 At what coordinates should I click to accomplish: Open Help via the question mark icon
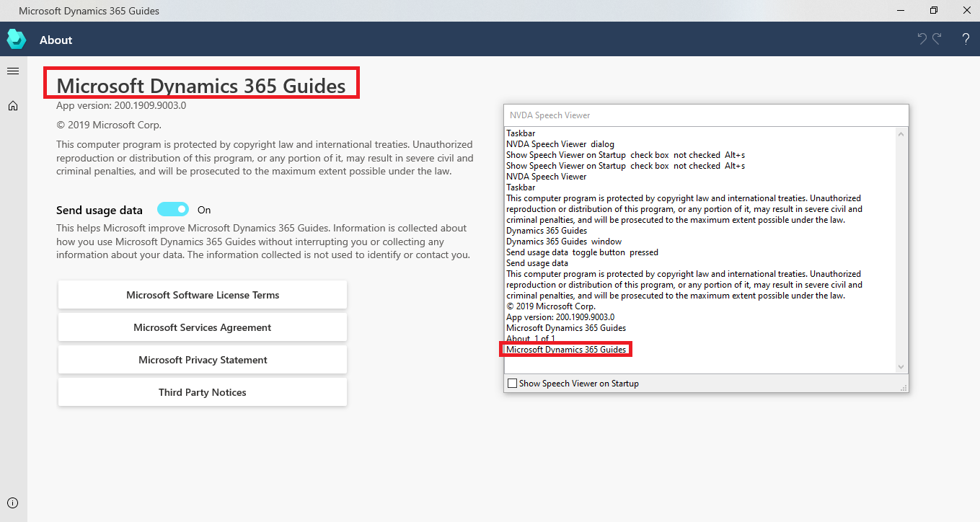click(x=966, y=38)
